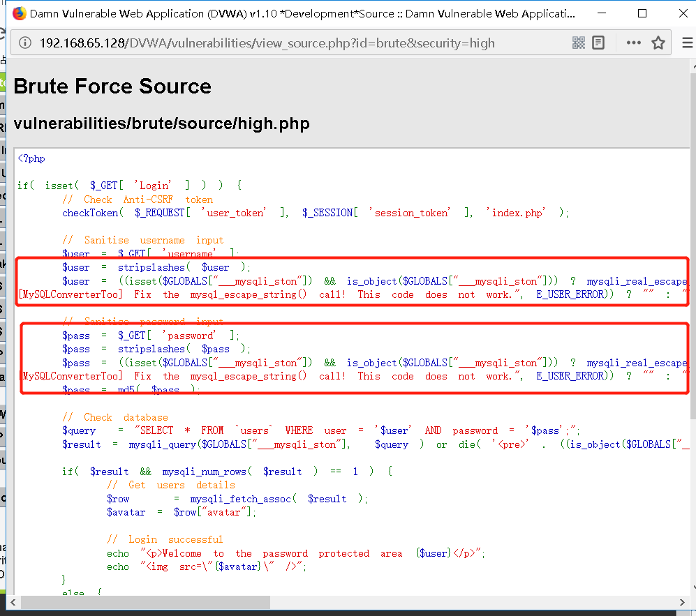This screenshot has width=696, height=616.
Task: Click the 'checkToken(' function call text
Action: [x=93, y=213]
